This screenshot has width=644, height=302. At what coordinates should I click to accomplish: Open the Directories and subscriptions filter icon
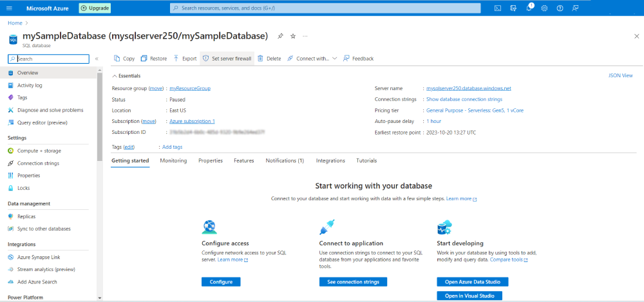click(513, 8)
